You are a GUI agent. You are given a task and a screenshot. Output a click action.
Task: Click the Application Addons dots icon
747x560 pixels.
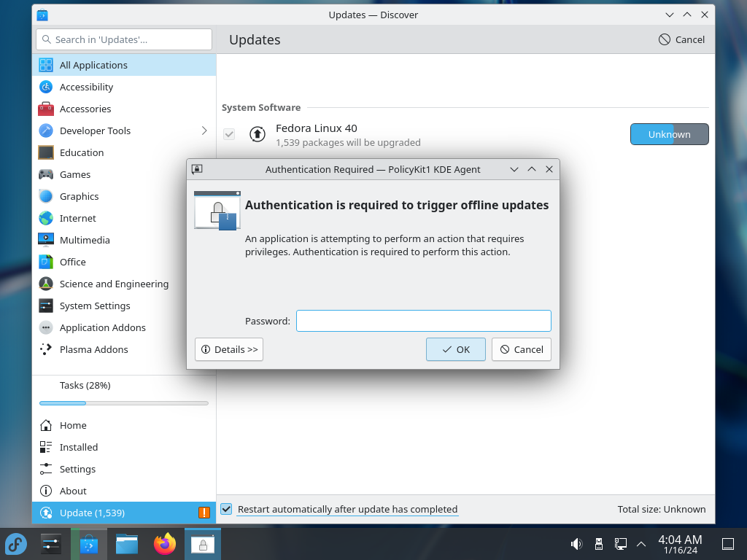coord(46,327)
